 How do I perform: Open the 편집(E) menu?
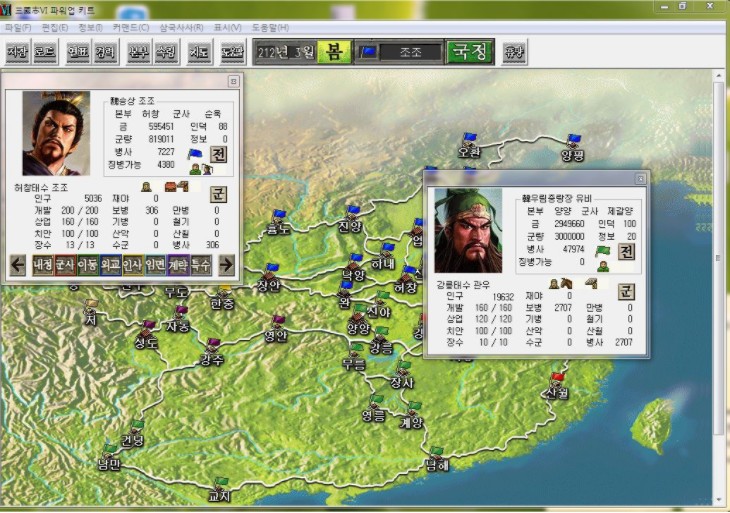click(54, 28)
